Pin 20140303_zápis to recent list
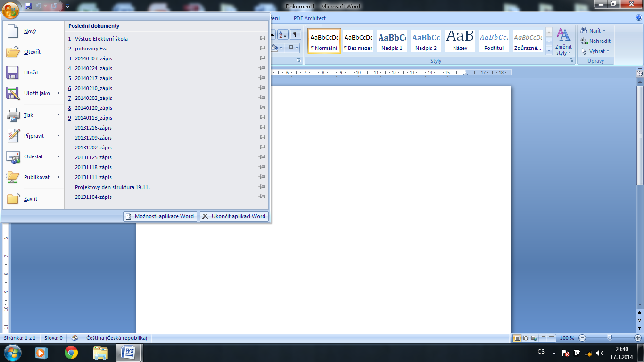The width and height of the screenshot is (644, 362). (262, 58)
